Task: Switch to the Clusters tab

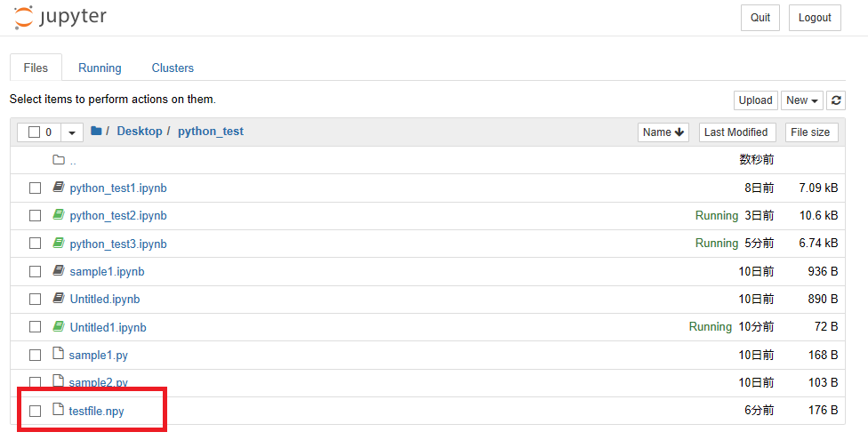Action: coord(173,68)
